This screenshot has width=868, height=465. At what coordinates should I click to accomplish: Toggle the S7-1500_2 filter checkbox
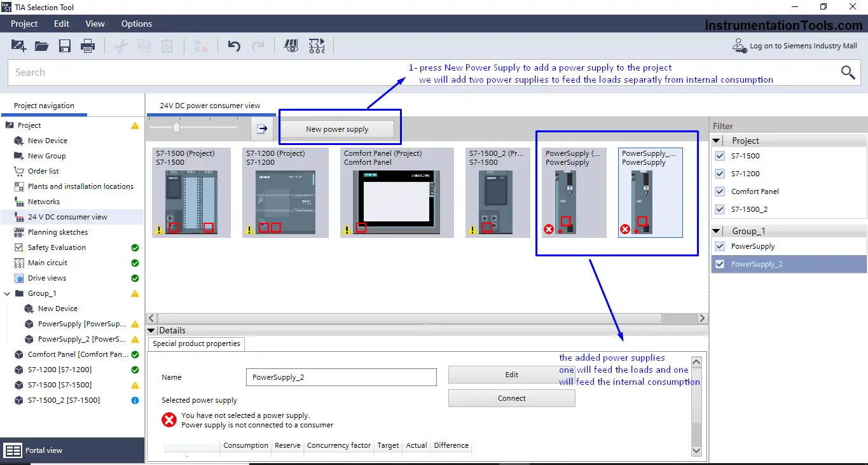[720, 209]
